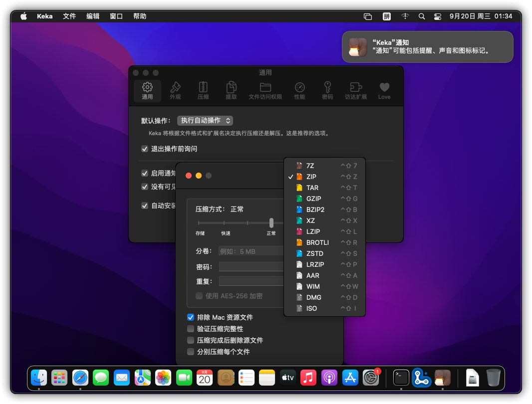Open the Love tab

(x=384, y=91)
